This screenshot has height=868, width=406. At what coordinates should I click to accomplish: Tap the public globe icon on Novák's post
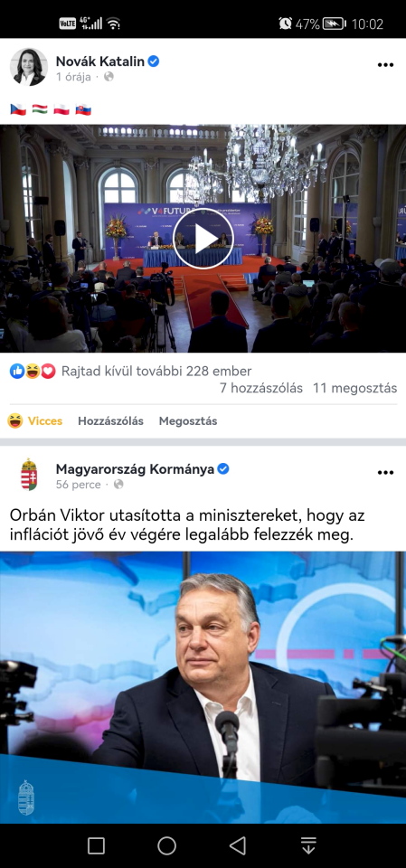[x=109, y=77]
